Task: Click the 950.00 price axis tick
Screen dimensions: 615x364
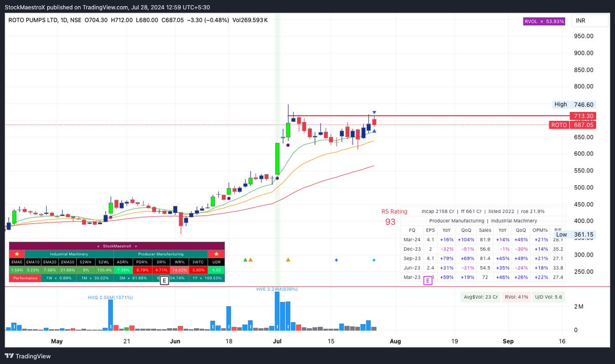Action: coord(583,36)
